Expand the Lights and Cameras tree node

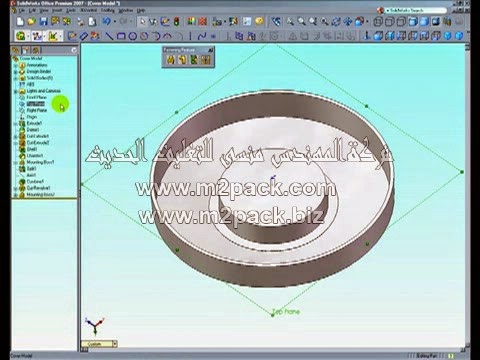pyautogui.click(x=15, y=91)
